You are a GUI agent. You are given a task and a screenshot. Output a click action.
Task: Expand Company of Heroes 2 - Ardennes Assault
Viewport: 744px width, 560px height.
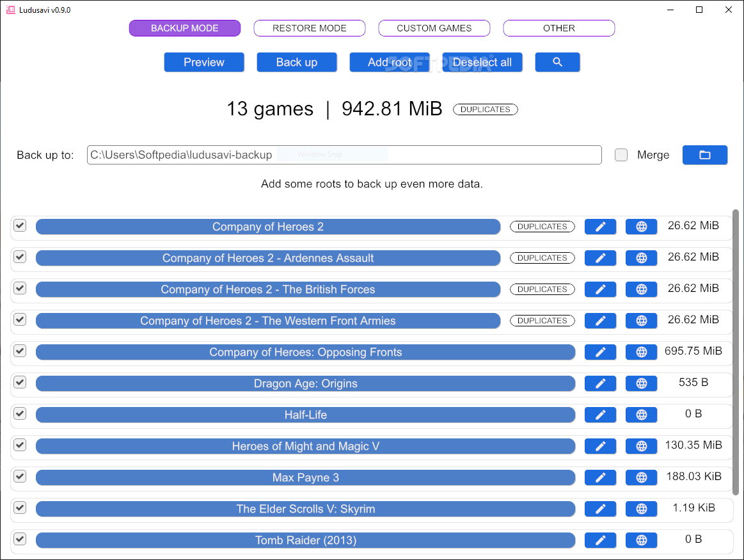coord(268,258)
